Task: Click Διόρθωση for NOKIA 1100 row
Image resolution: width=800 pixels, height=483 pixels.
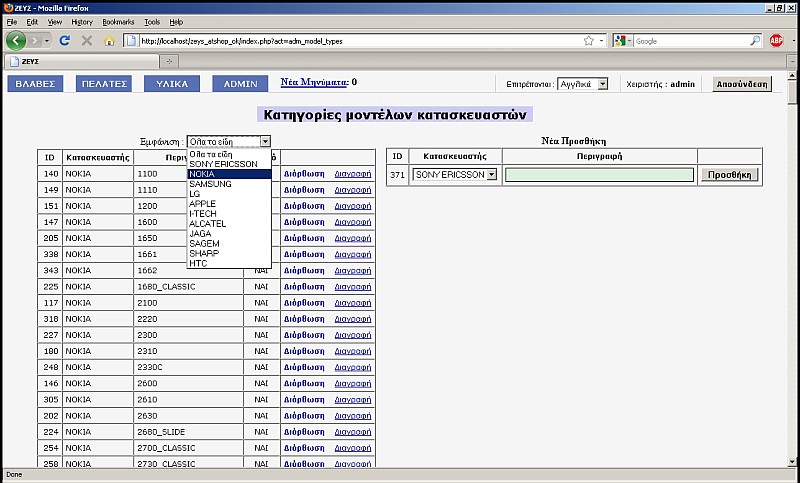Action: [304, 174]
